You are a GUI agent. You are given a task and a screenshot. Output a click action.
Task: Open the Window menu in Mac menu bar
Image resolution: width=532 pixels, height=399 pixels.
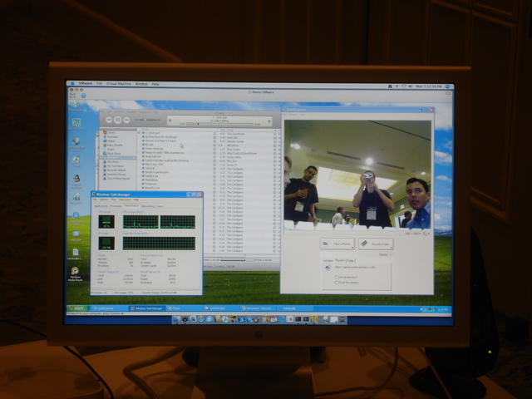tap(141, 84)
